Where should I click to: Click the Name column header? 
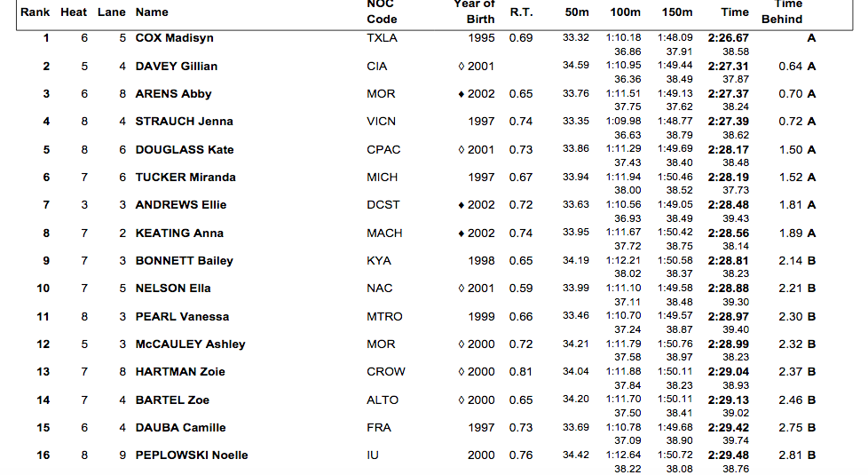click(152, 12)
